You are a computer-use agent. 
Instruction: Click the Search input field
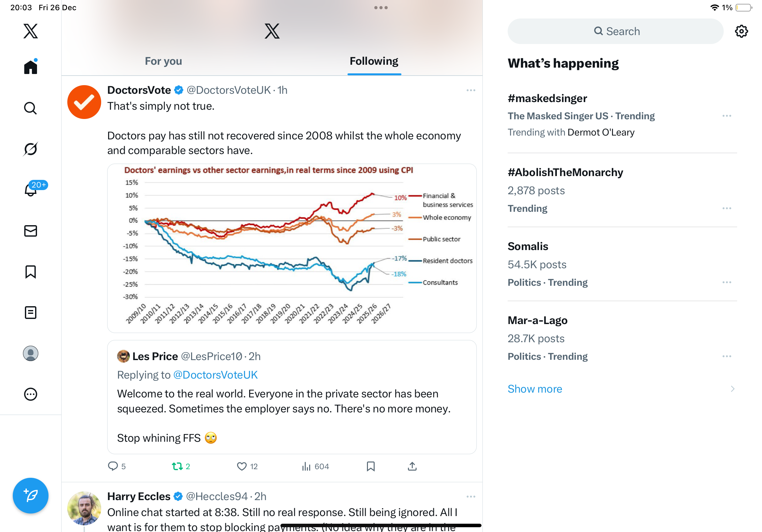click(616, 32)
